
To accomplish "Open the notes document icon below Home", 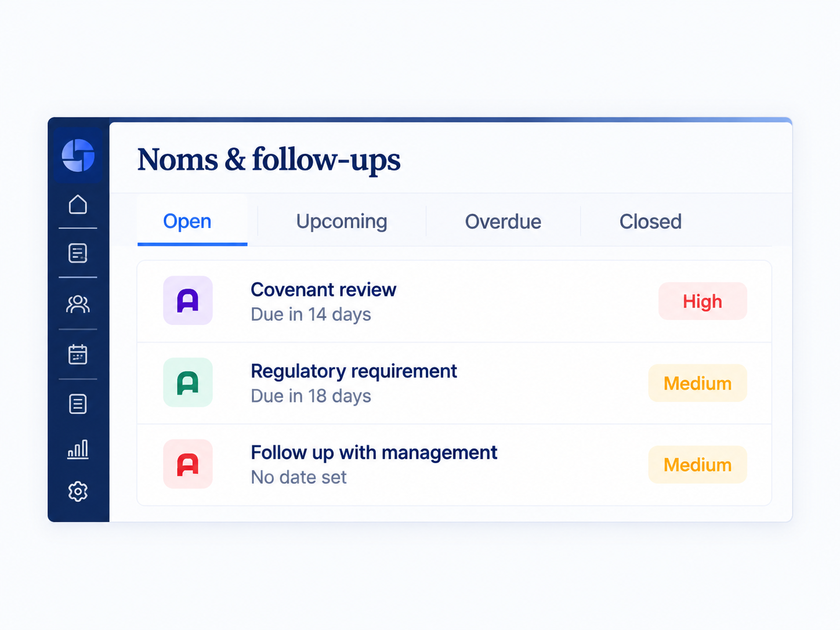I will click(x=78, y=253).
